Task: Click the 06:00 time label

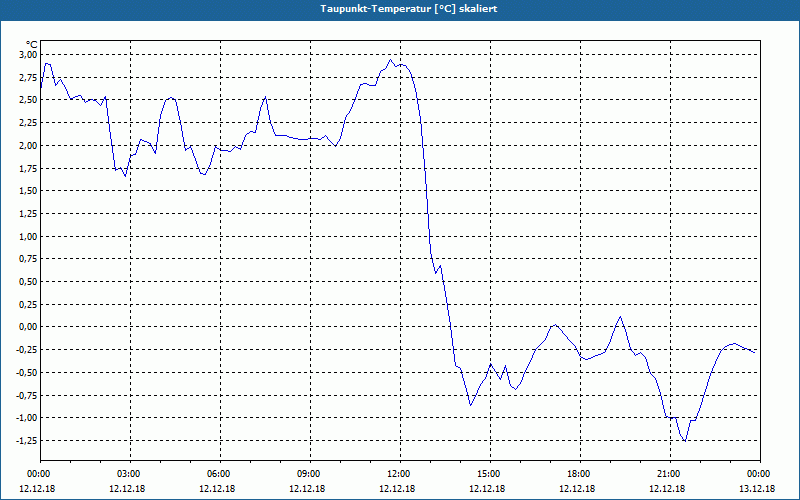Action: (x=220, y=474)
